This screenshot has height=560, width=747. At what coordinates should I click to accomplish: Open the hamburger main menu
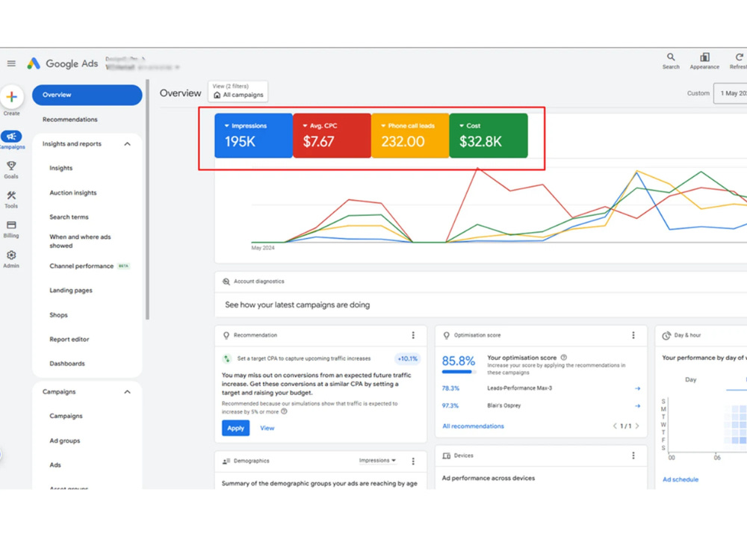[11, 63]
